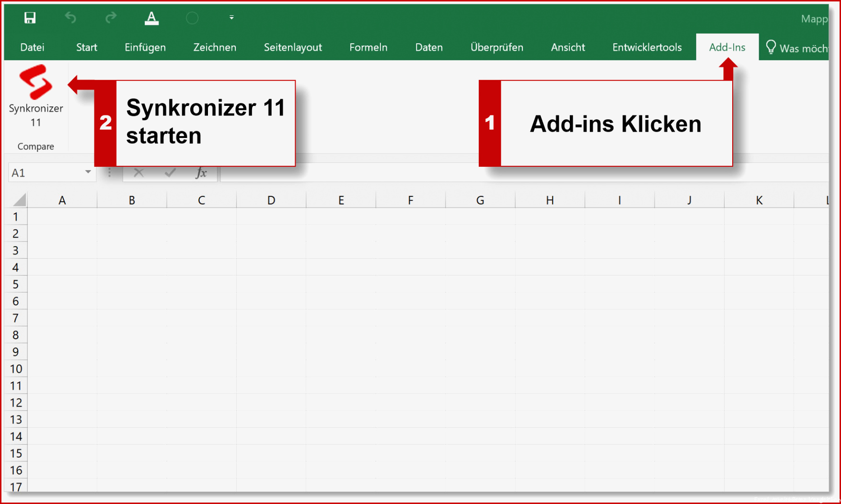Select column I header
841x504 pixels.
click(620, 200)
